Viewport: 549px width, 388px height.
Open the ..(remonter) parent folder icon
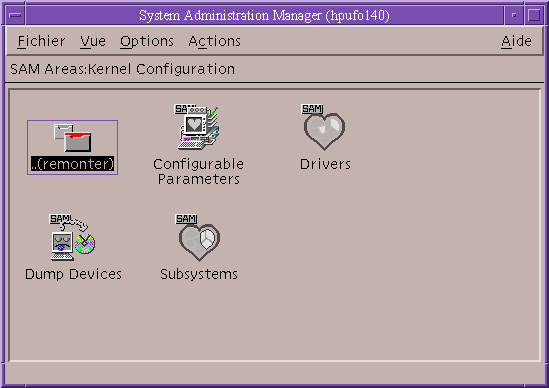point(72,138)
